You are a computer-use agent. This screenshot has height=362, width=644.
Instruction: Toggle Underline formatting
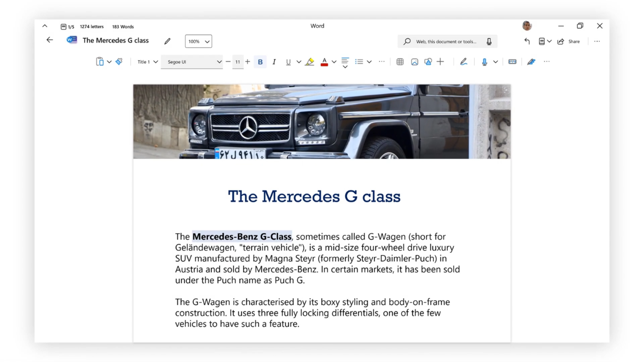click(288, 62)
